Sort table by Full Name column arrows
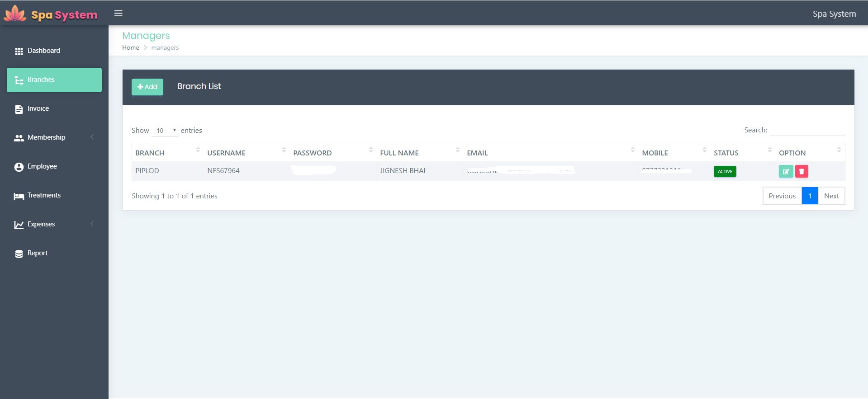Screen dimensions: 868x399 457,150
